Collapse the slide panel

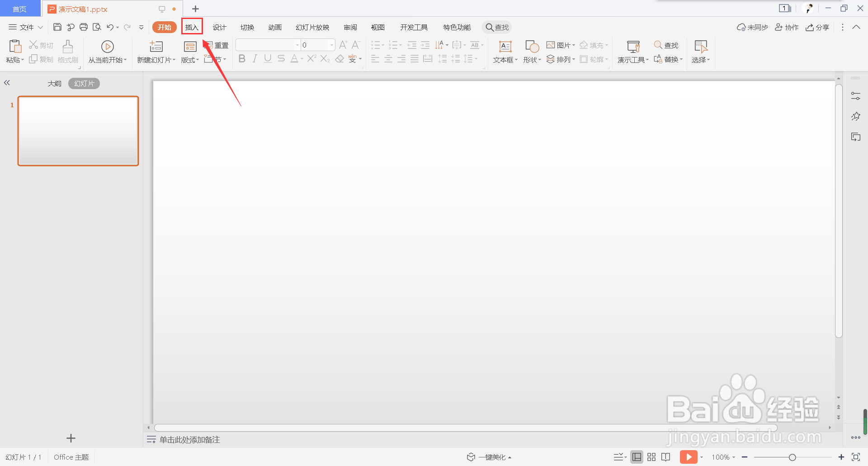pos(7,83)
